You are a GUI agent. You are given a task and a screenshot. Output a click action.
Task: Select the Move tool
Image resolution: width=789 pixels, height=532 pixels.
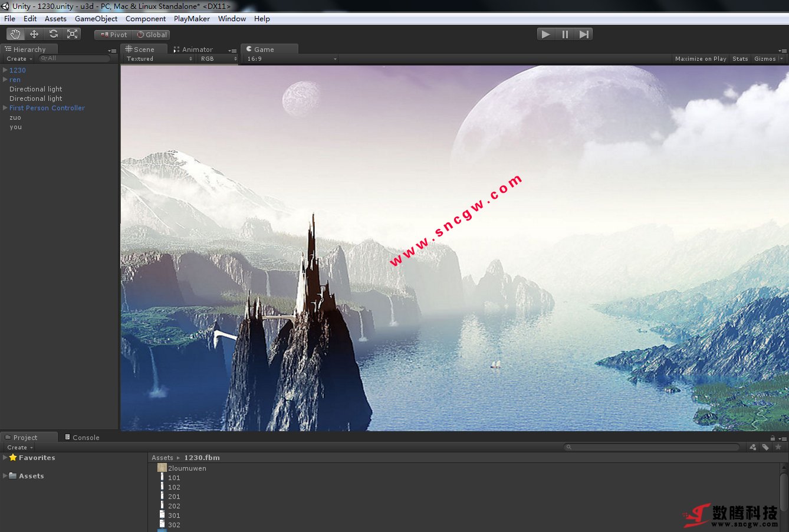34,34
